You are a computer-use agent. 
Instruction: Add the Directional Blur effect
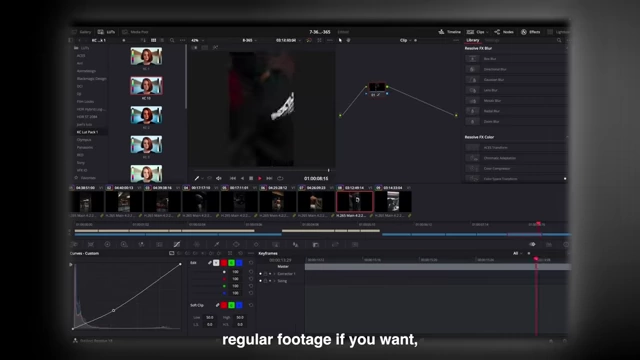(x=515, y=69)
